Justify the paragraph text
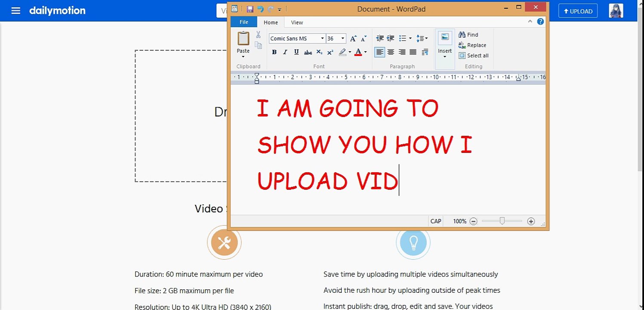The height and width of the screenshot is (310, 644). point(413,52)
